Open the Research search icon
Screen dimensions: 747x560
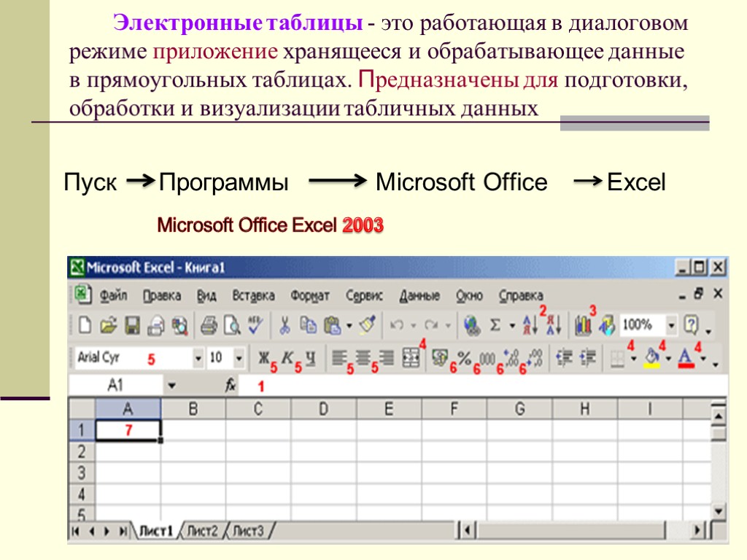(x=179, y=326)
